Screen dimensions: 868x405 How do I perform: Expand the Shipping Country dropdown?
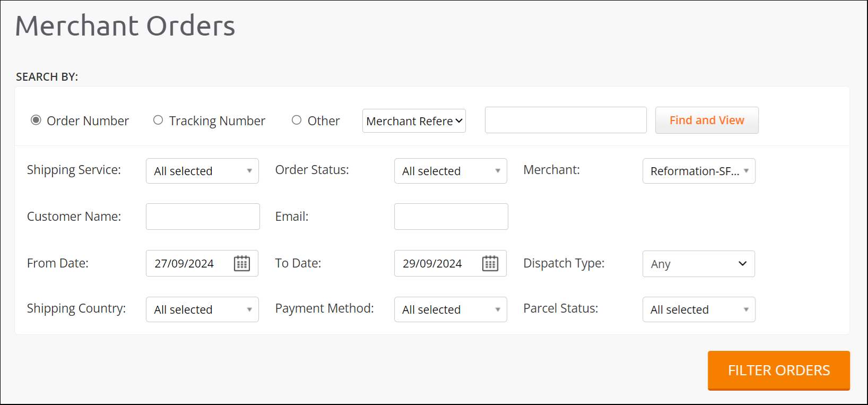pyautogui.click(x=202, y=309)
